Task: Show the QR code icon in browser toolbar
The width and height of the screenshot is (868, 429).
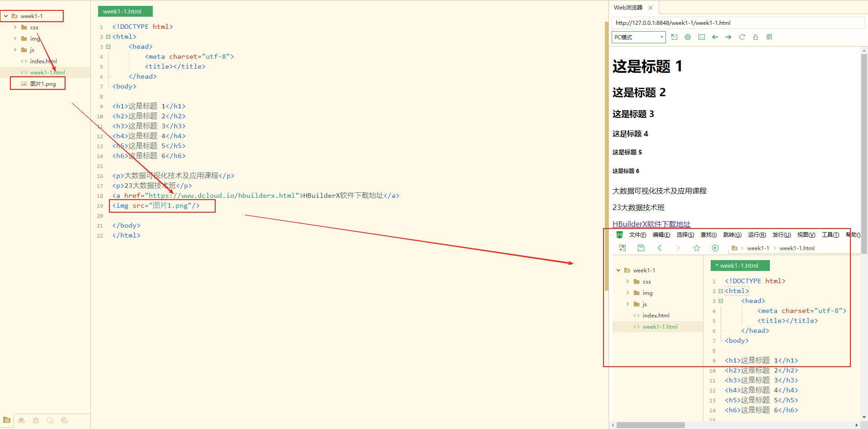Action: [769, 37]
